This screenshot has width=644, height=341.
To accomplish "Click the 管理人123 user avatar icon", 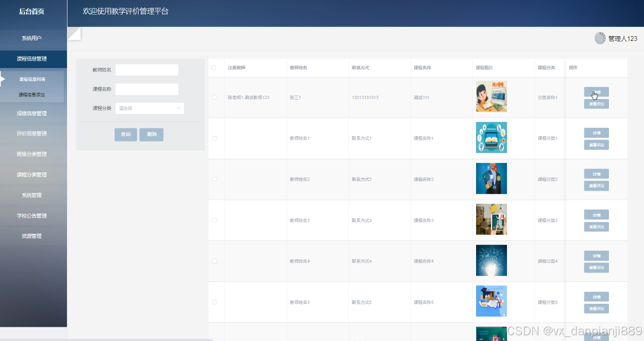I will 600,38.
